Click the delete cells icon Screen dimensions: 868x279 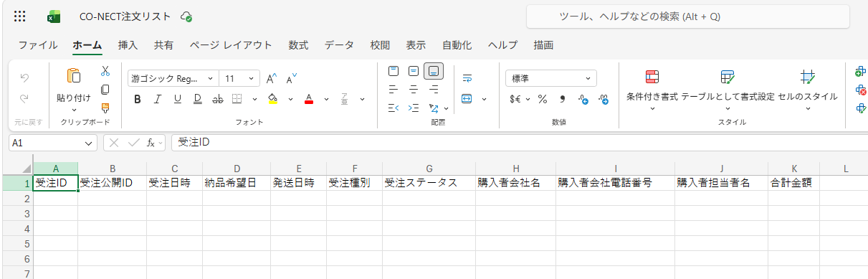point(861,90)
